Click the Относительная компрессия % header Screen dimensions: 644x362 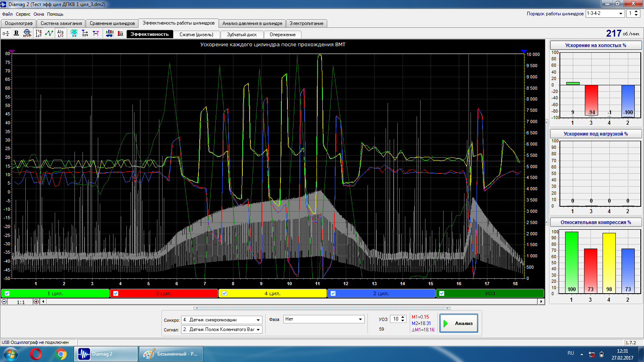click(596, 222)
